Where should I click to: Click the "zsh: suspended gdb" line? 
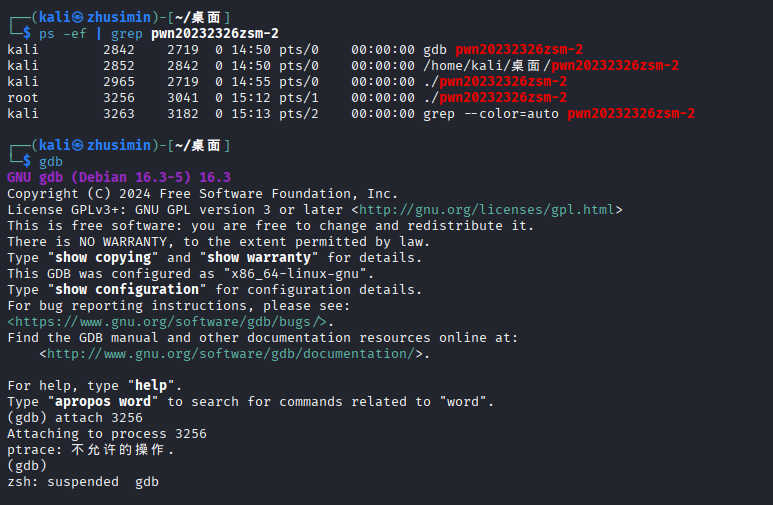pyautogui.click(x=83, y=481)
